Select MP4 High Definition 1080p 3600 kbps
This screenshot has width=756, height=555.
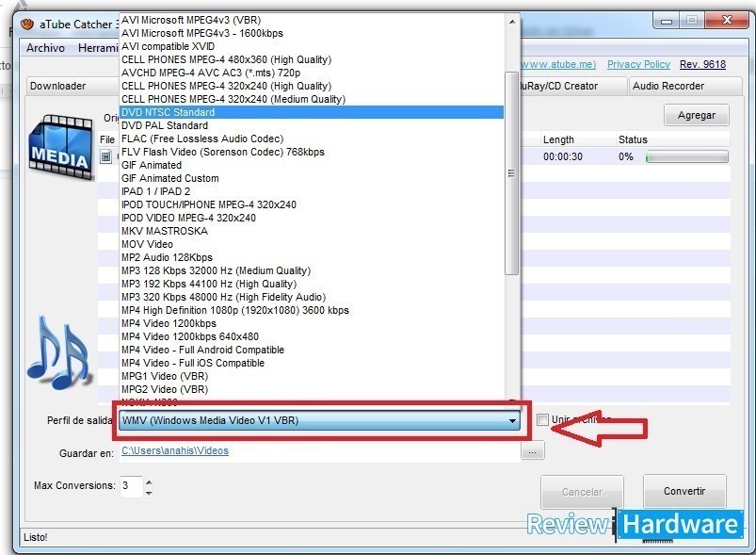click(x=312, y=310)
